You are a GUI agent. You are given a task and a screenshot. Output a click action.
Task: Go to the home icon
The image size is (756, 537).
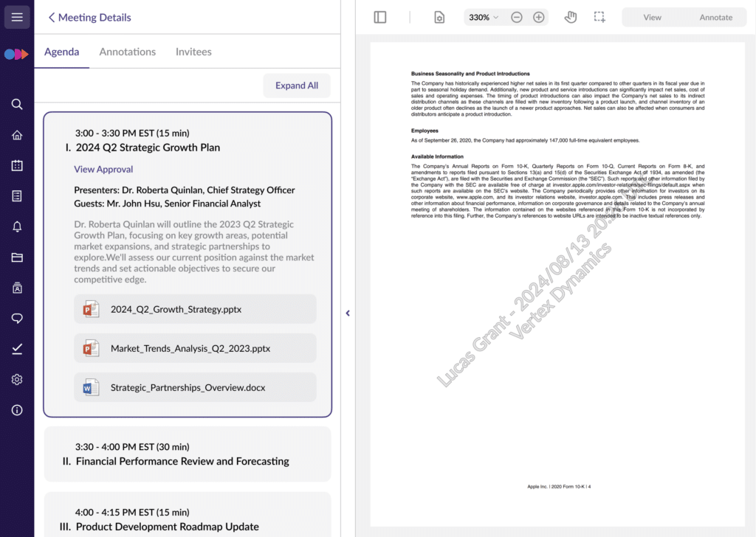click(17, 135)
